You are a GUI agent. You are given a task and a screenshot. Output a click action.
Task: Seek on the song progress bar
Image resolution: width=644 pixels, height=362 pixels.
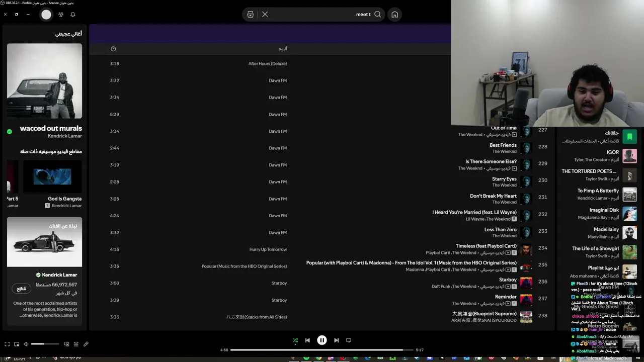point(321,350)
